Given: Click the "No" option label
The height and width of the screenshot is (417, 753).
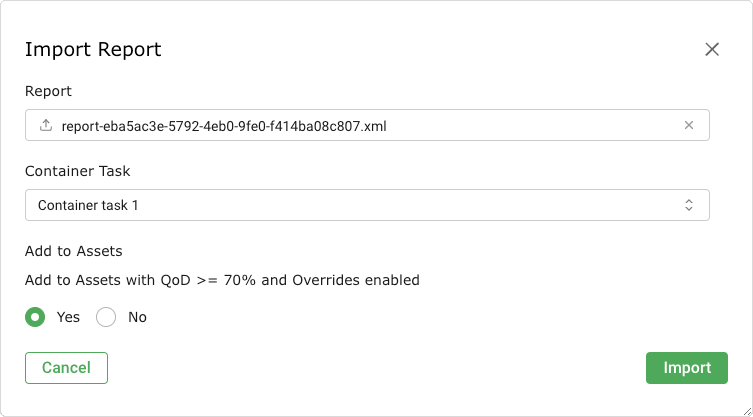Looking at the screenshot, I should pos(137,317).
